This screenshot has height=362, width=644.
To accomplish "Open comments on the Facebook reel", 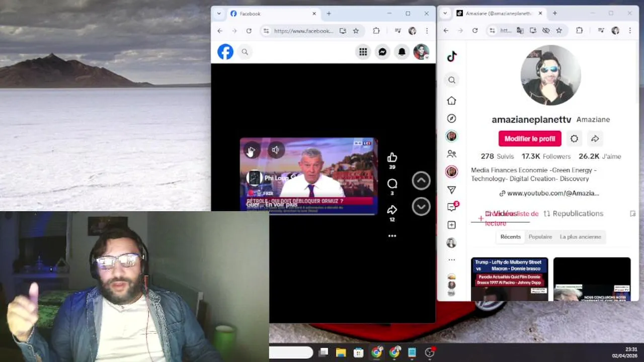I will click(x=392, y=184).
